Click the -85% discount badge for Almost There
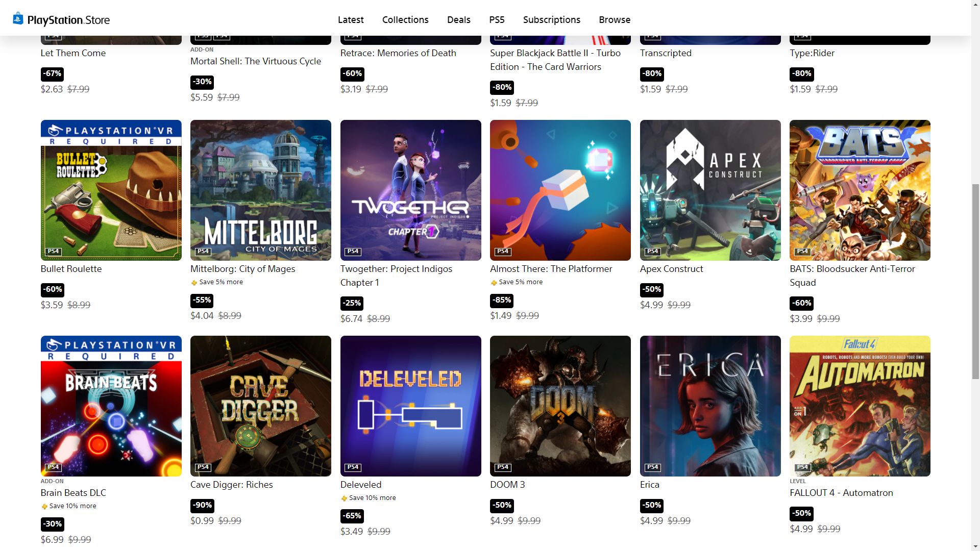Image resolution: width=980 pixels, height=551 pixels. pos(502,300)
